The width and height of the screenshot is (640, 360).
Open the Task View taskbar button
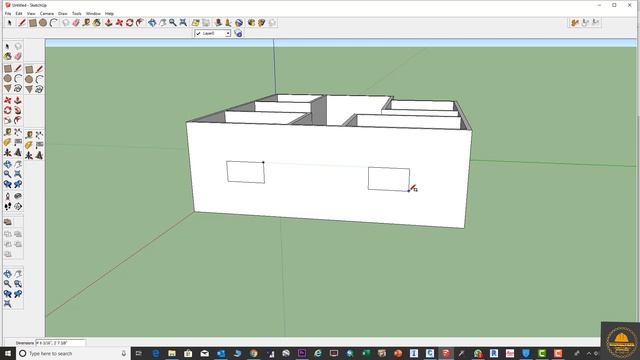(138, 353)
